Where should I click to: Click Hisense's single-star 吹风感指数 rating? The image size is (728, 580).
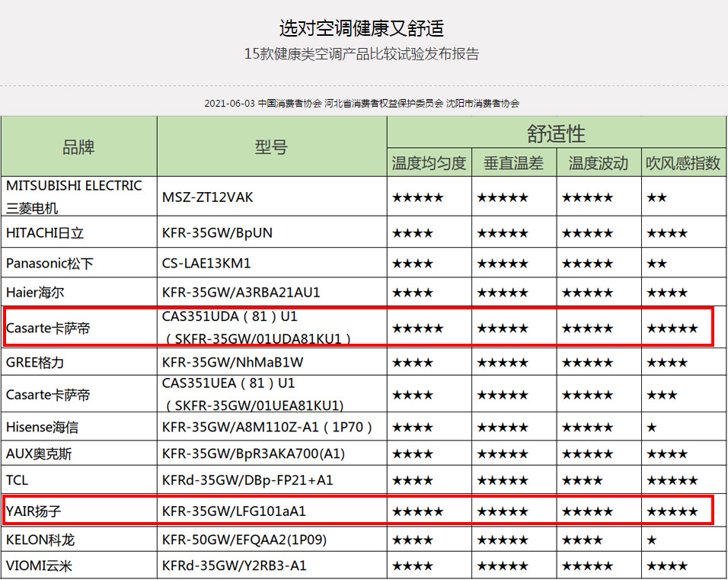coord(652,427)
